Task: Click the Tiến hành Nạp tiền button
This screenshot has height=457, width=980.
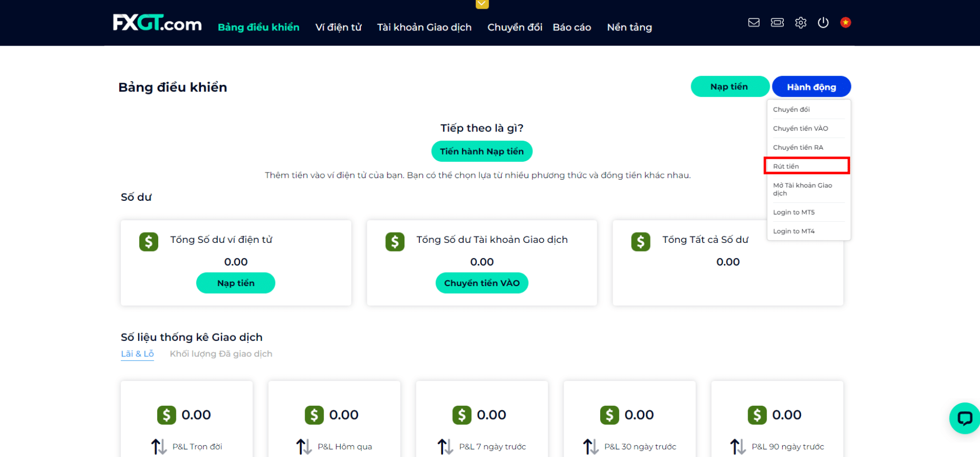Action: (x=482, y=151)
